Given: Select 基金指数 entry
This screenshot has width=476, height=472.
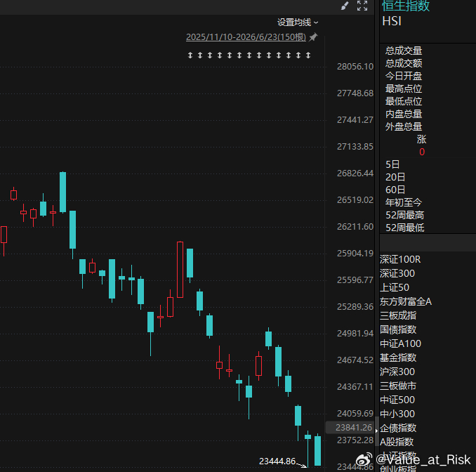Looking at the screenshot, I should tap(398, 358).
